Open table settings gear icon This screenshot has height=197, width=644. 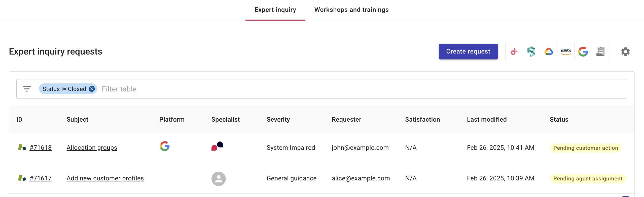[625, 52]
